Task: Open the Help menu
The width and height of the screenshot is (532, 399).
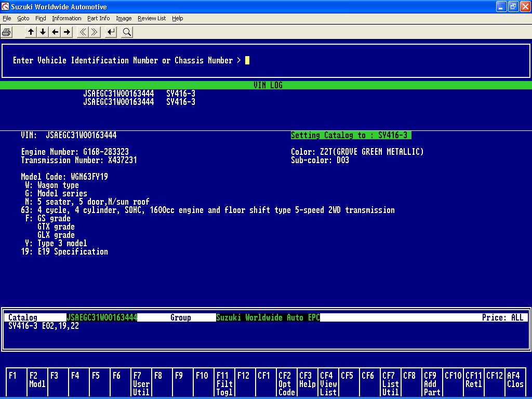Action: coord(178,18)
